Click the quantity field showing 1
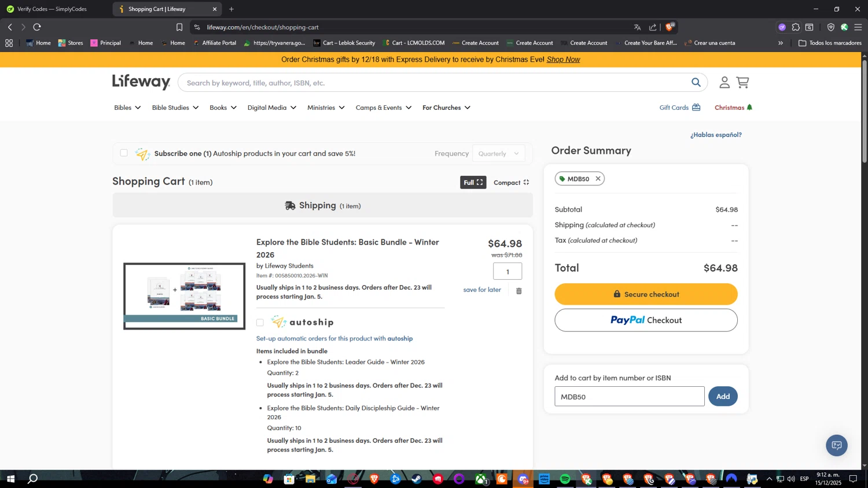This screenshot has height=488, width=868. coord(507,271)
